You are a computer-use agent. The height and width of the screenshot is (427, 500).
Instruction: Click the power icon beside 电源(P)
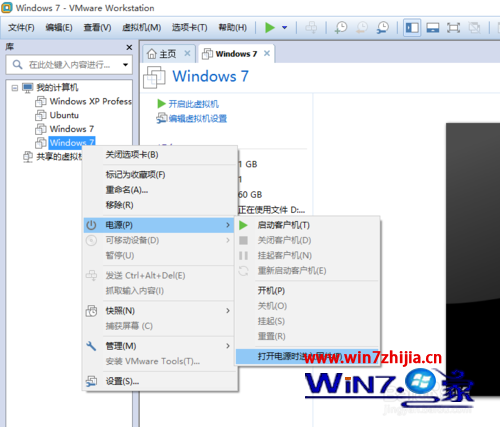[91, 225]
